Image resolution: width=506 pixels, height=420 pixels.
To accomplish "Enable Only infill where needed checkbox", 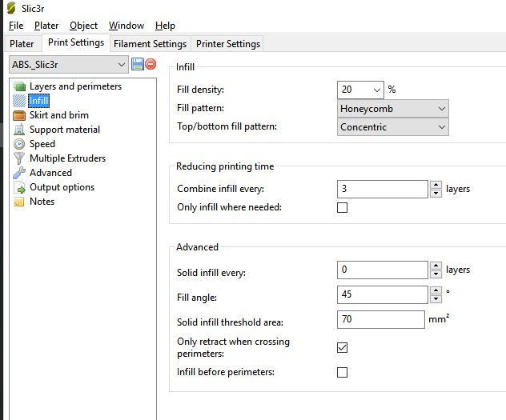I will click(x=343, y=208).
